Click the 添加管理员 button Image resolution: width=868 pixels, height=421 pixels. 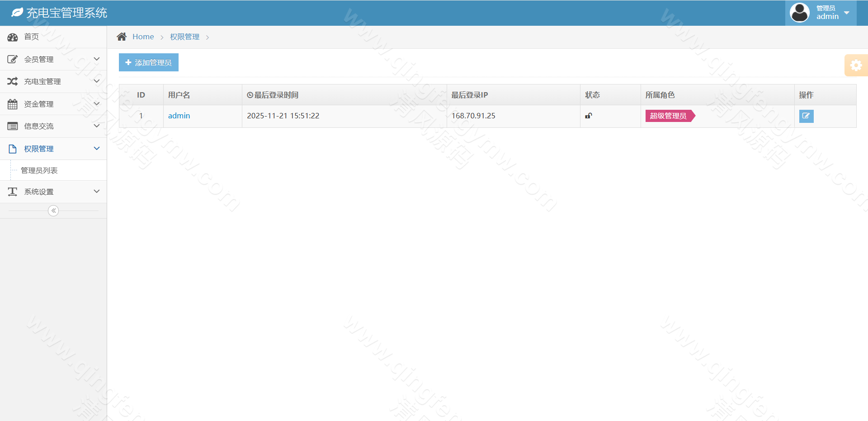148,62
